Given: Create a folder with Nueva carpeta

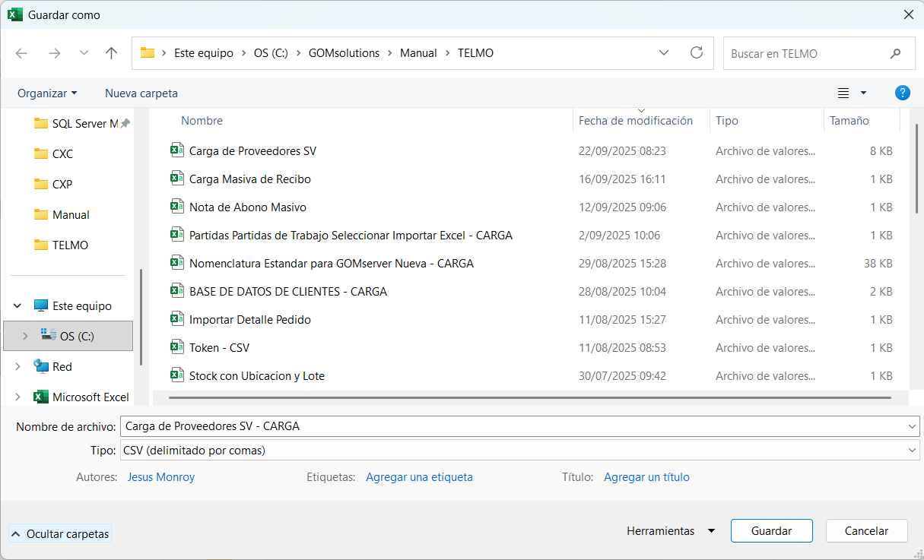Looking at the screenshot, I should click(x=141, y=93).
